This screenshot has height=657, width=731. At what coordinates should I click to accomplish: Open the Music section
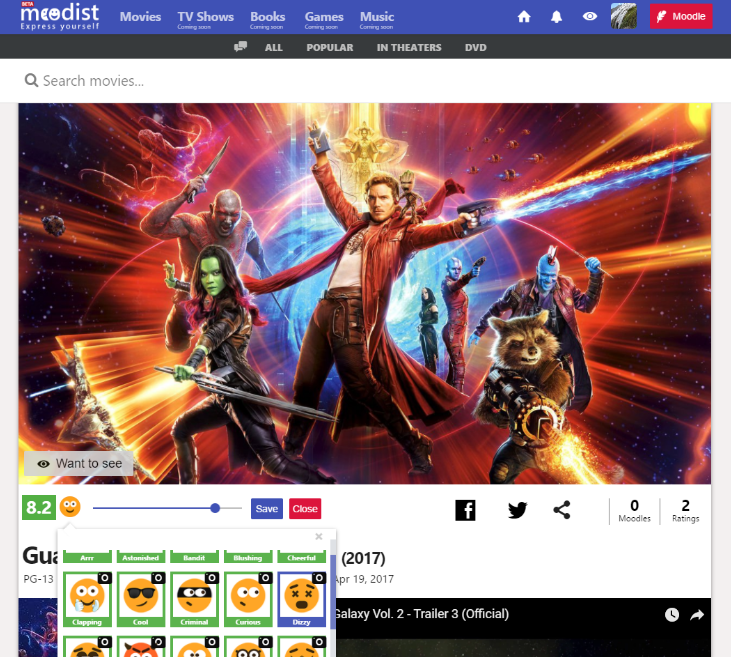point(377,17)
